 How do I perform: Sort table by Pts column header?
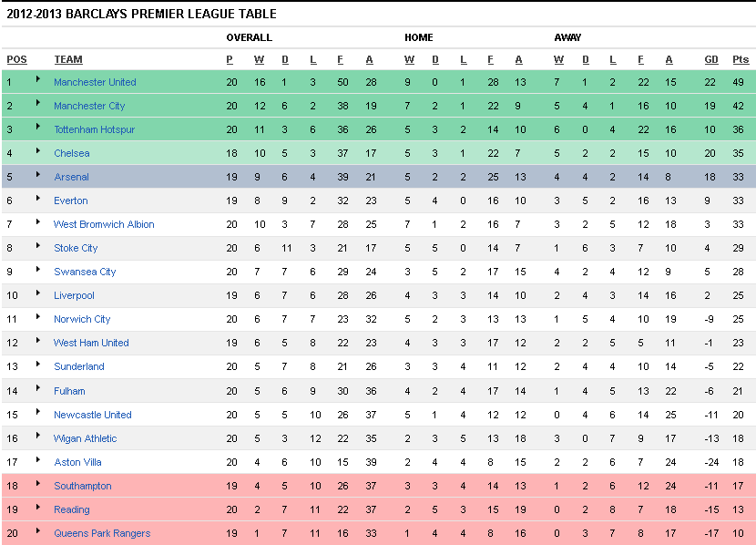coord(741,59)
